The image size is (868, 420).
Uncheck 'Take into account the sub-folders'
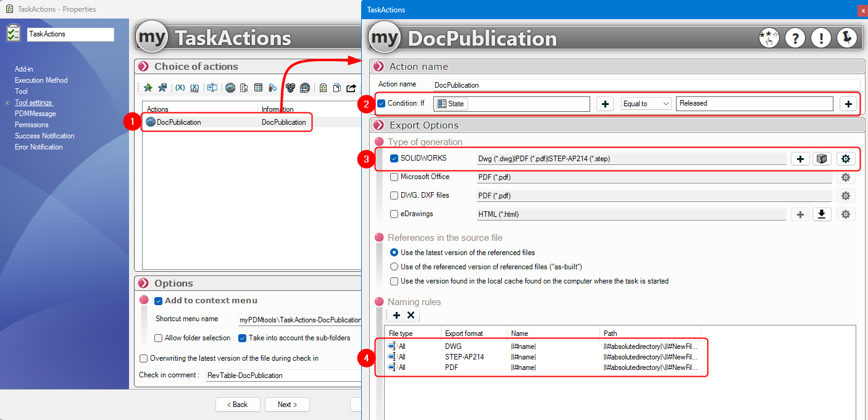coord(243,338)
